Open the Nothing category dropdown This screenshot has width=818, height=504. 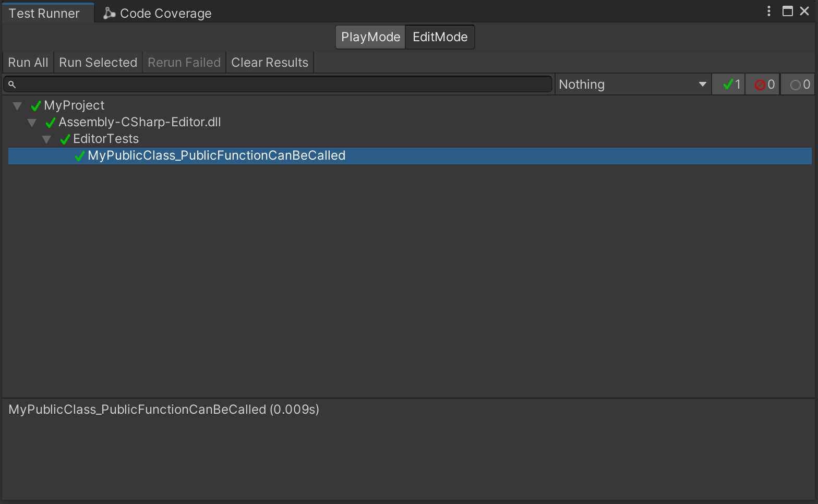point(632,85)
